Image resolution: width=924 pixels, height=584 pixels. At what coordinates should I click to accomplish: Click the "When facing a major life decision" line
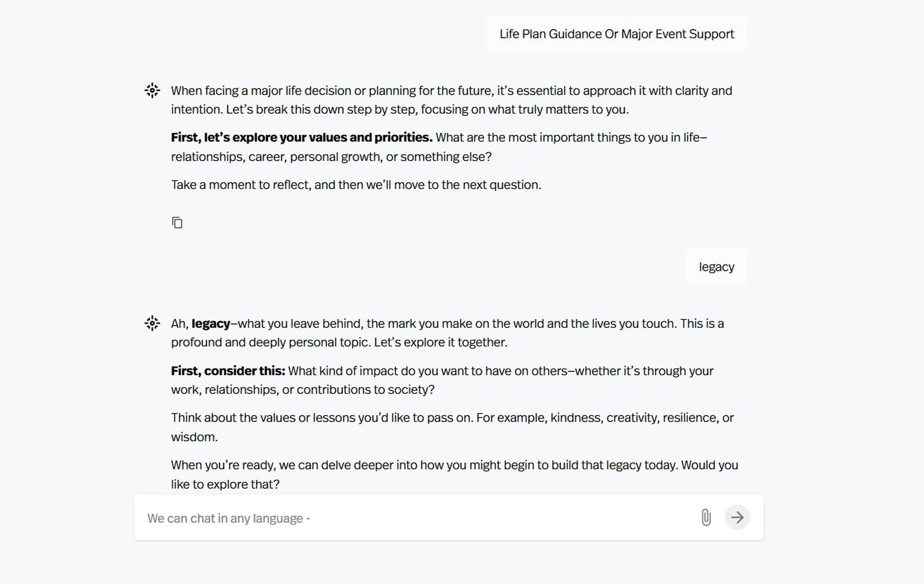451,91
